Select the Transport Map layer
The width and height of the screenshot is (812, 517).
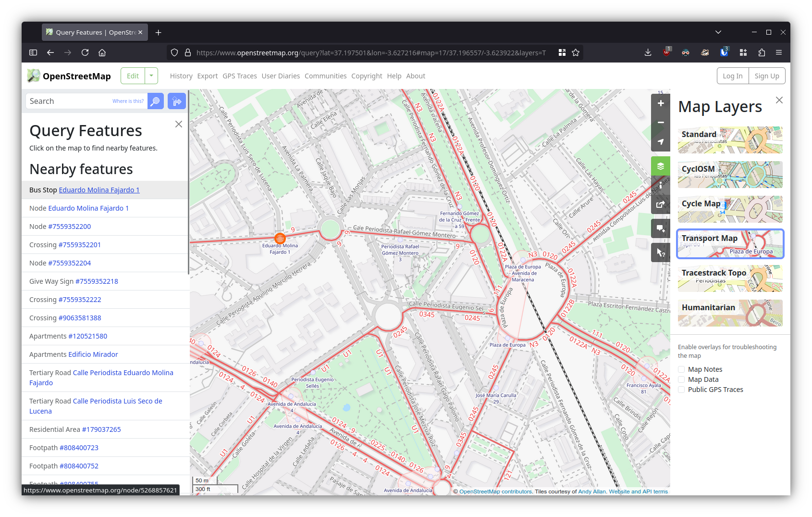point(730,244)
